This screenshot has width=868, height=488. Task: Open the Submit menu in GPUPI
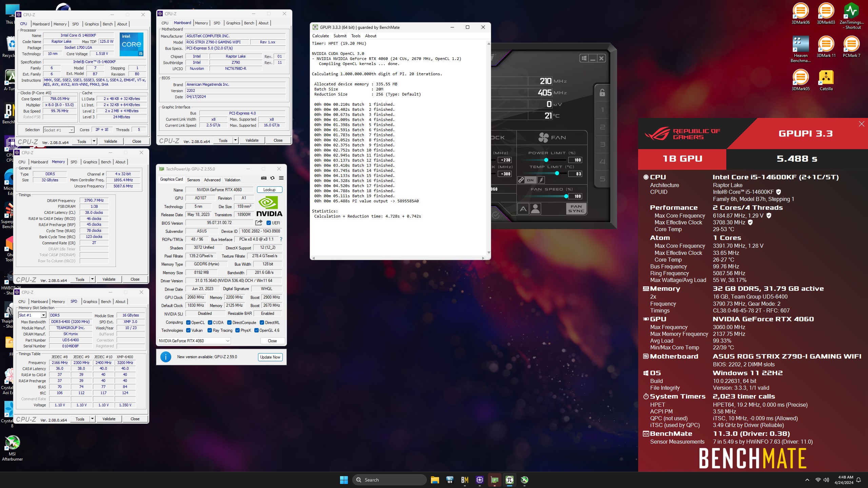[x=340, y=36]
